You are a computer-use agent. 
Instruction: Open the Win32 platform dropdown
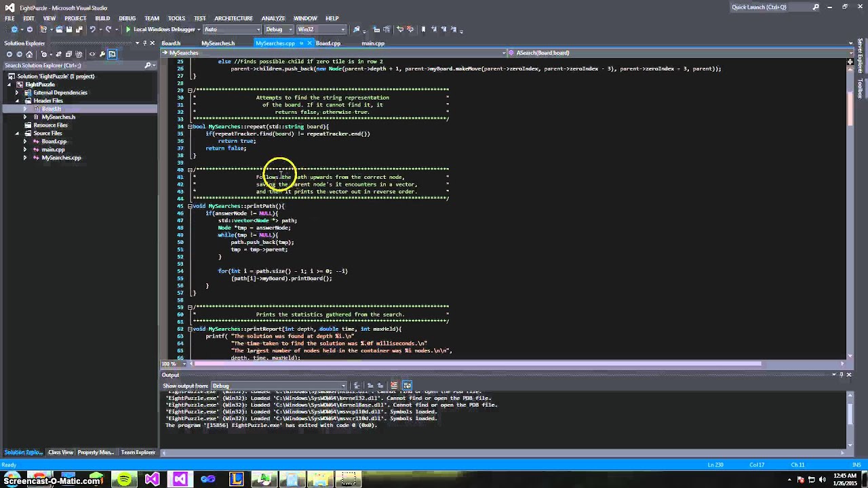point(321,29)
